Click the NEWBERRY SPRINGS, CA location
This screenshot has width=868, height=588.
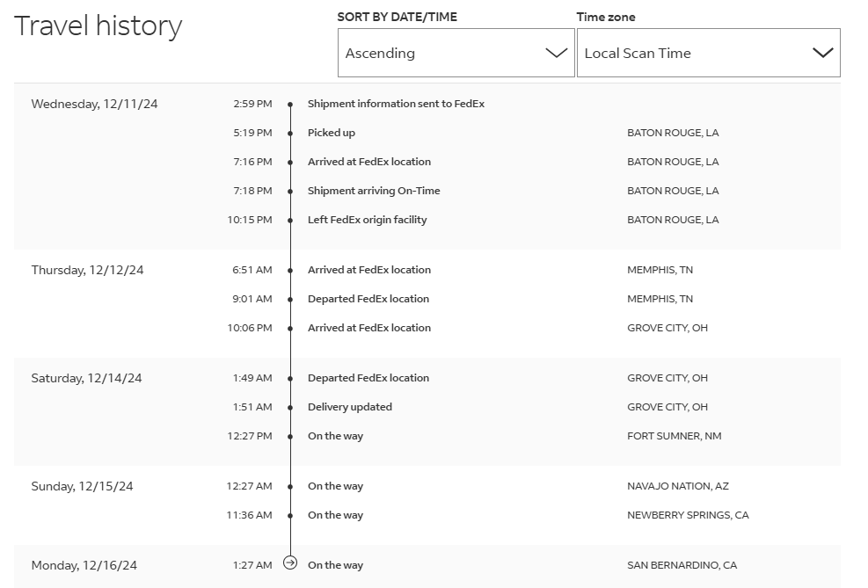pos(688,515)
